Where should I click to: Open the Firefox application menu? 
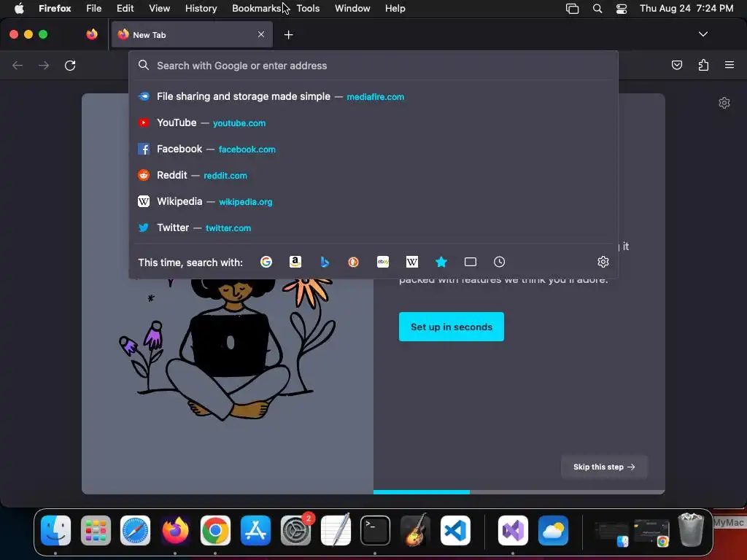tap(55, 8)
